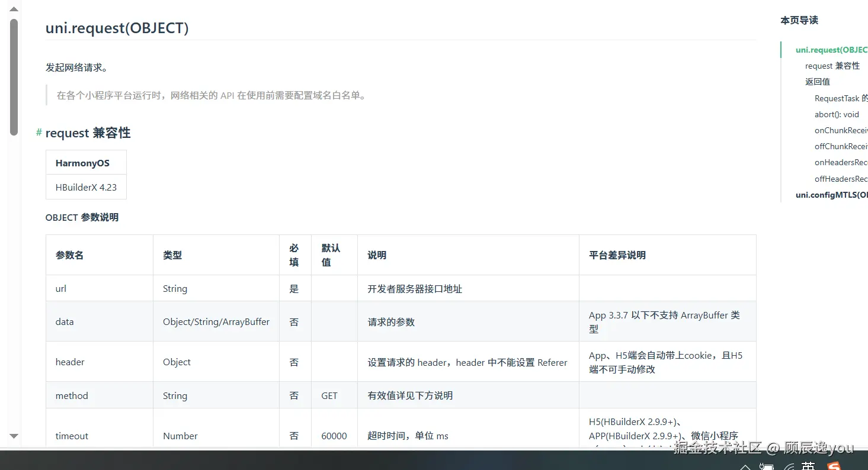Viewport: 868px width, 470px height.
Task: Open RequestTask outline entry
Action: coord(841,98)
